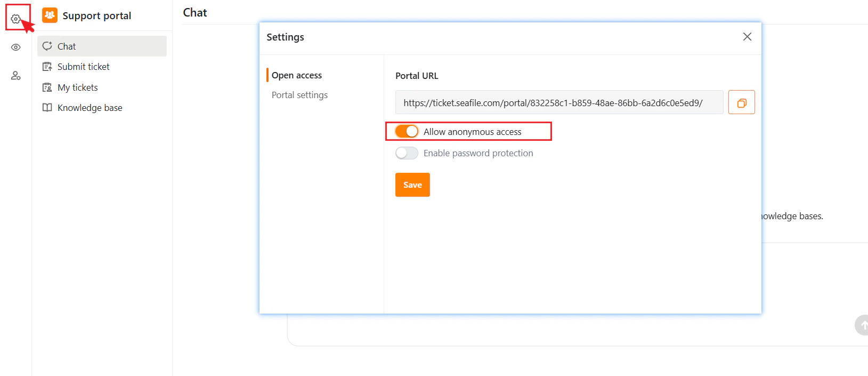868x376 pixels.
Task: Click the Chat page heading
Action: 195,13
